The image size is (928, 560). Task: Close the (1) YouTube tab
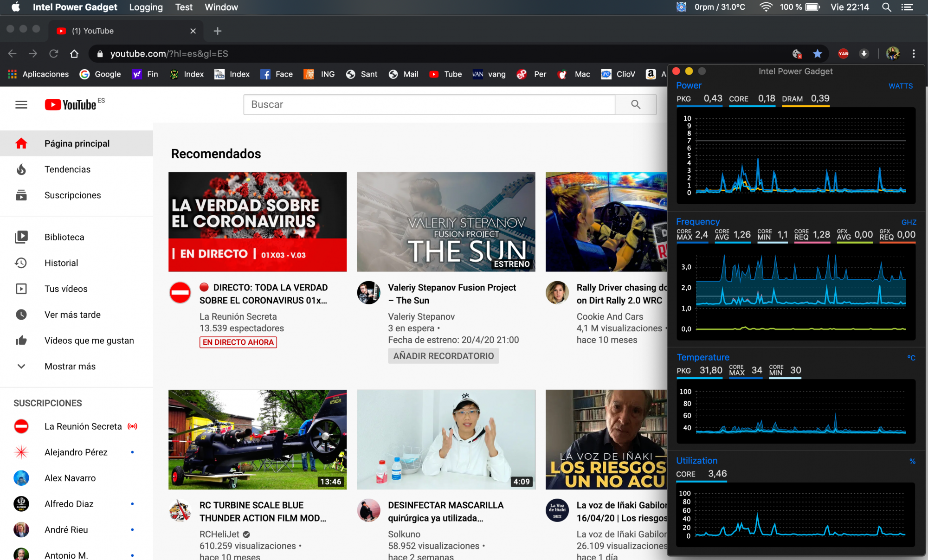[193, 31]
